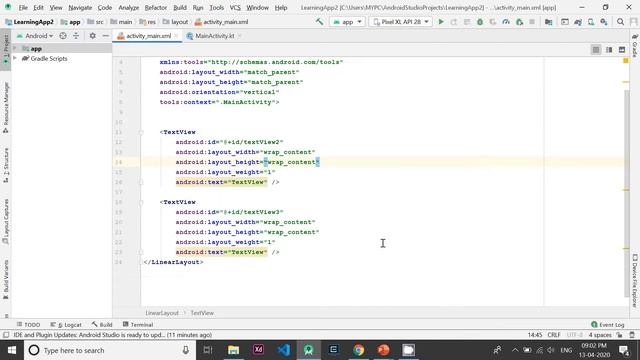Click Collapse All icon in Project panel
The width and height of the screenshot is (640, 360).
[76, 36]
